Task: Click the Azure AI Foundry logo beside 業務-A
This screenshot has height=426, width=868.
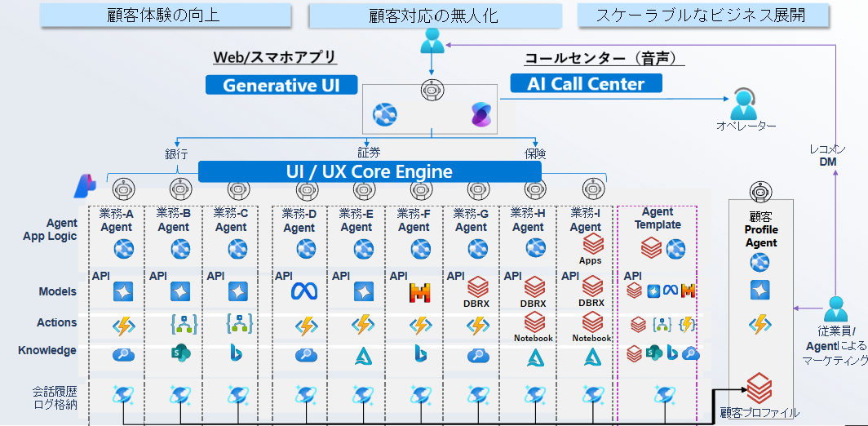Action: coord(85,187)
